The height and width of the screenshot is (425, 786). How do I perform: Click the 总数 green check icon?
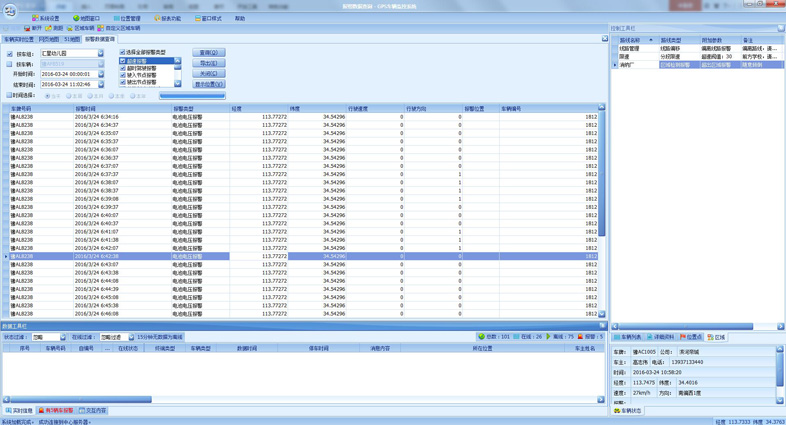pos(481,337)
